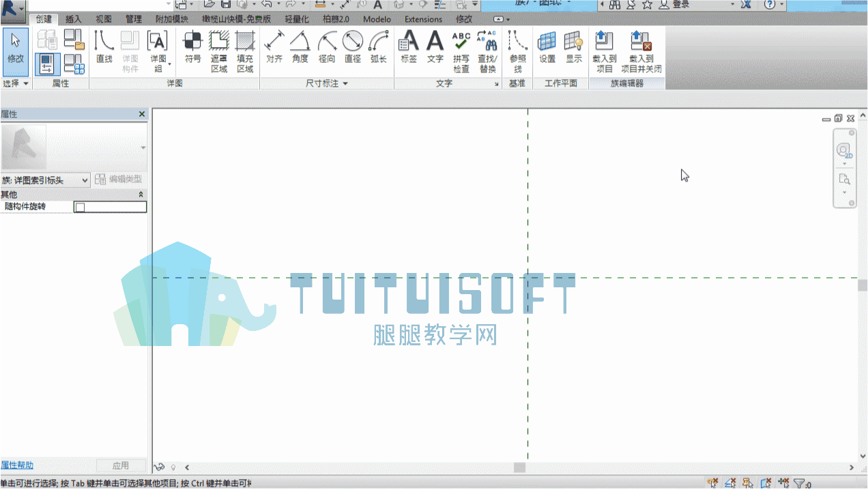868x490 pixels.
Task: Collapse the 其他 properties group
Action: (141, 194)
